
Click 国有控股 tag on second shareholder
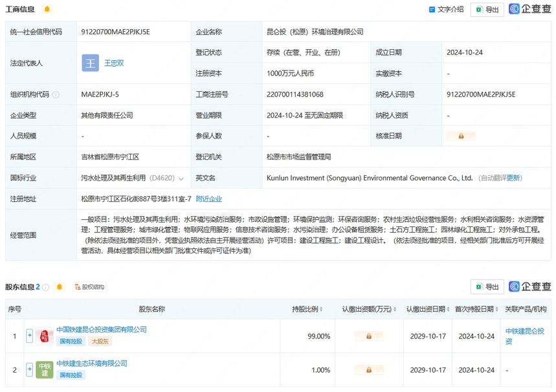coord(71,375)
